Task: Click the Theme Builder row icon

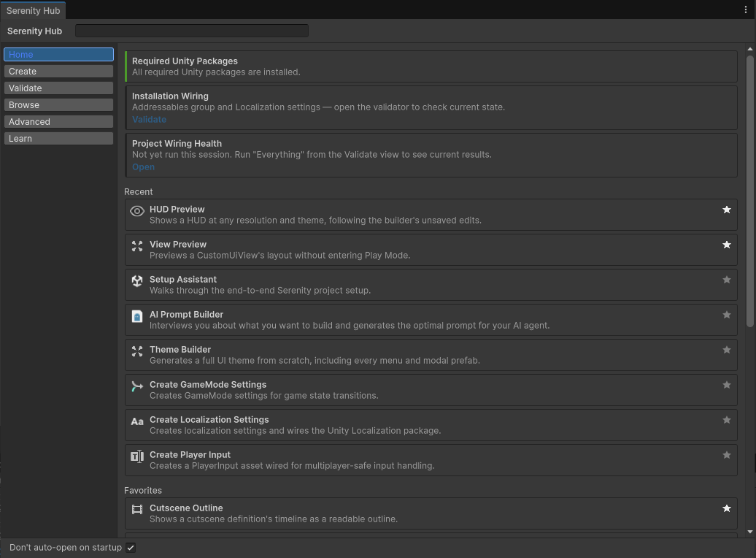Action: 137,351
